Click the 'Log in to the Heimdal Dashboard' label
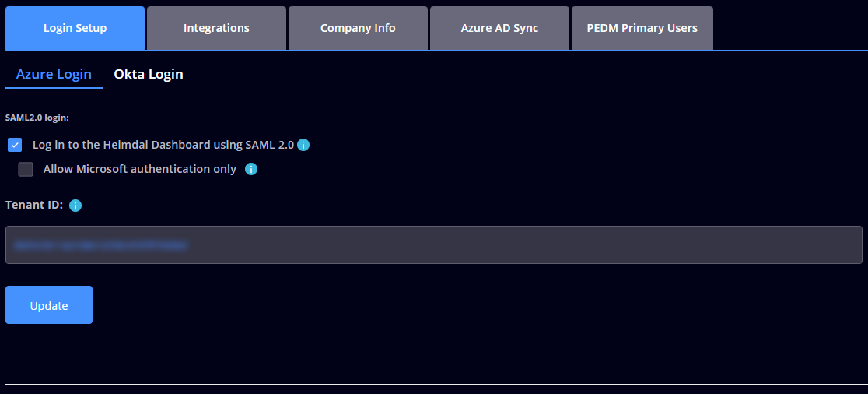 click(x=163, y=145)
